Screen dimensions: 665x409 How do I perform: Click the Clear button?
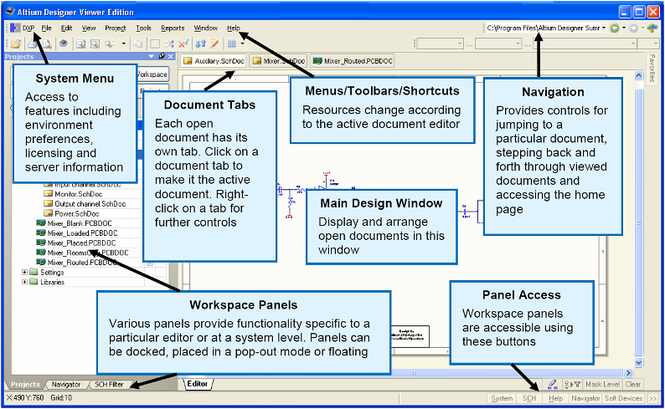tap(633, 384)
